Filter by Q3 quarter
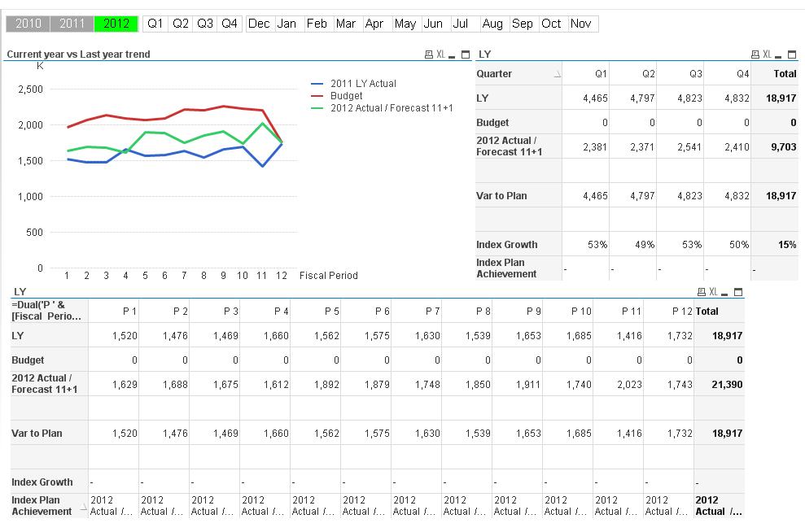Image resolution: width=805 pixels, height=532 pixels. 205,24
